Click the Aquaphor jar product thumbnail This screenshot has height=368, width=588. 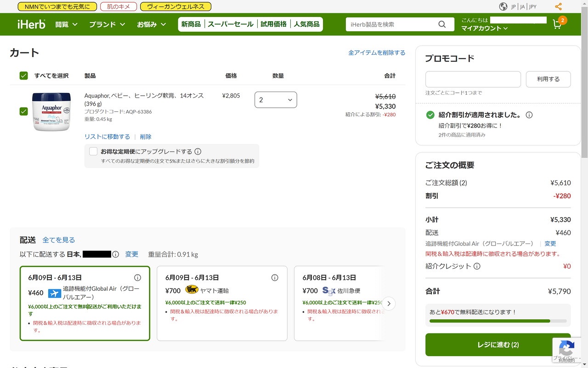pyautogui.click(x=51, y=111)
